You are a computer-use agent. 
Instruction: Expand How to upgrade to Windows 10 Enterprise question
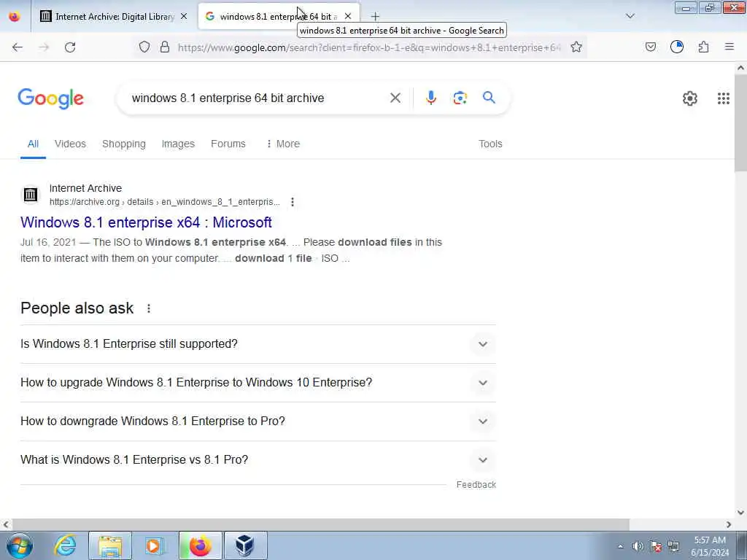point(258,382)
